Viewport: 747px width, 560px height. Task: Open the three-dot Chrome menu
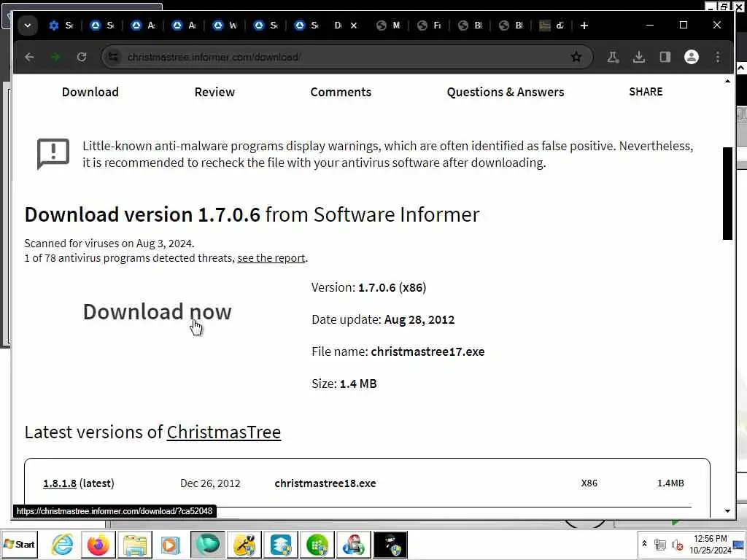718,57
